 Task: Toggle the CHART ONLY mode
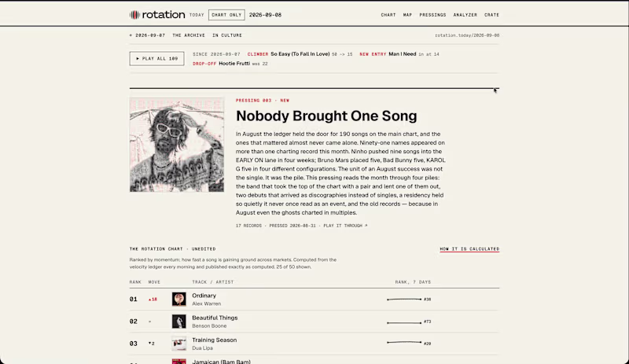(226, 15)
